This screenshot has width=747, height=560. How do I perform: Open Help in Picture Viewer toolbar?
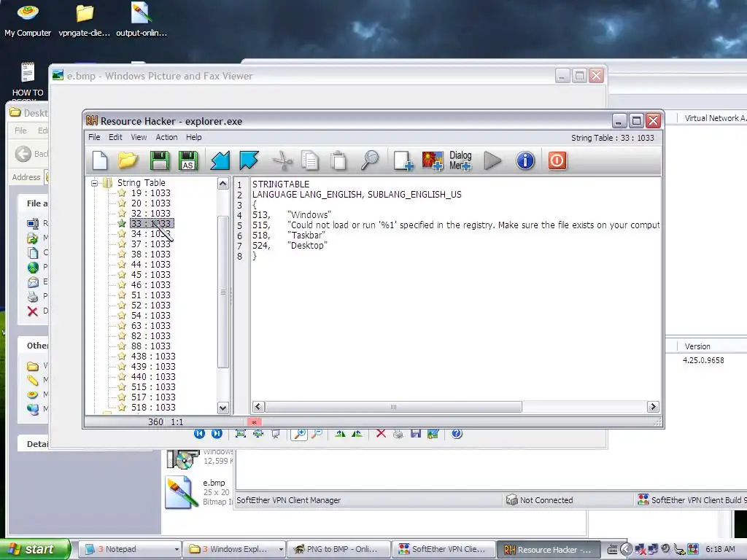pyautogui.click(x=457, y=433)
